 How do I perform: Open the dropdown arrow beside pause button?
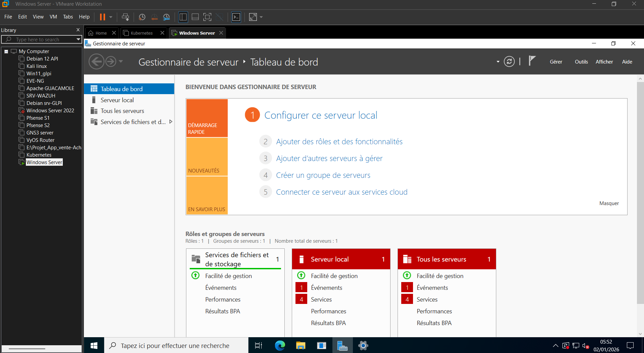pyautogui.click(x=111, y=17)
